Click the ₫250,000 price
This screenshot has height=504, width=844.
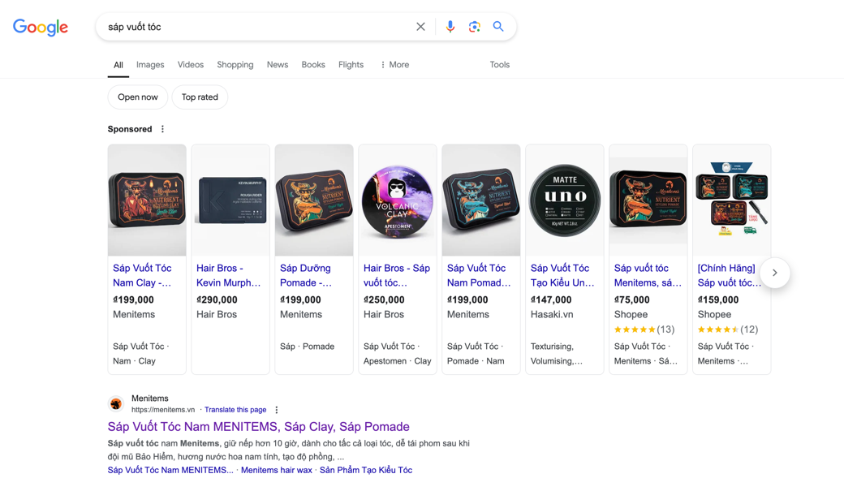[x=384, y=300]
